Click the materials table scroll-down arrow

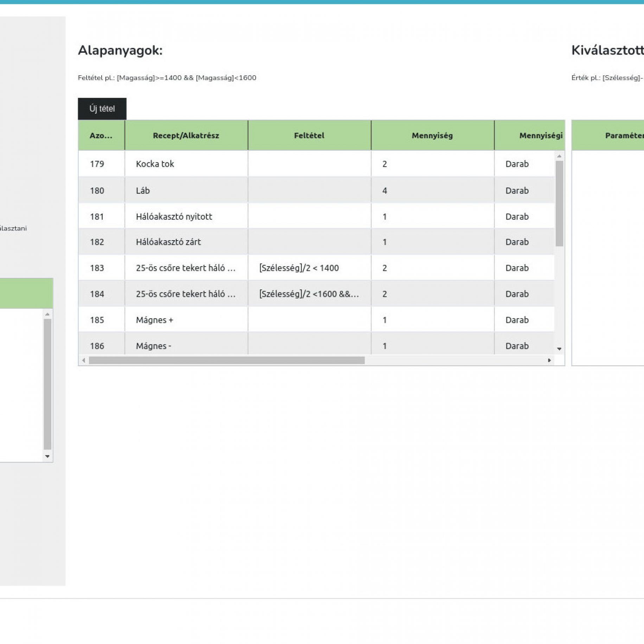559,349
